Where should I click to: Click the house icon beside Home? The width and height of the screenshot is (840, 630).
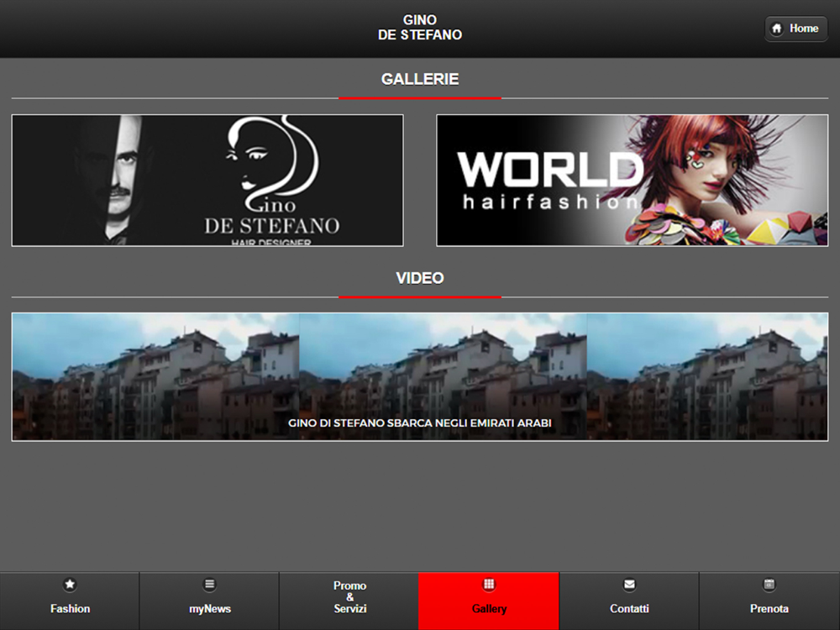pos(777,29)
